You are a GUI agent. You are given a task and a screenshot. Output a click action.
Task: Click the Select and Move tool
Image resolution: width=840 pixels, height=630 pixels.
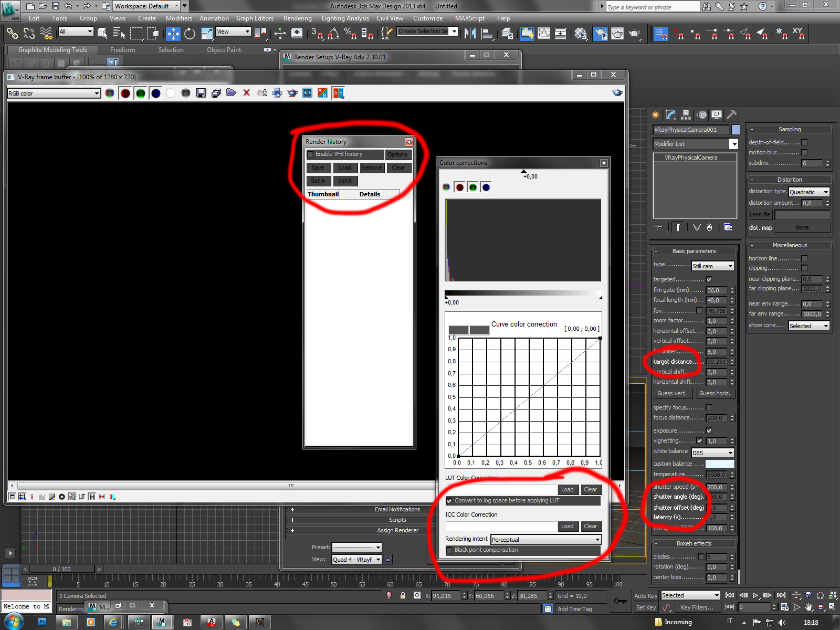click(x=173, y=34)
